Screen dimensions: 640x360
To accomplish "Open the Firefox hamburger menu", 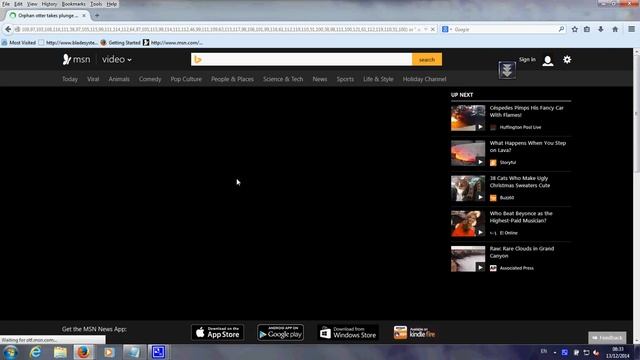I will pyautogui.click(x=631, y=29).
